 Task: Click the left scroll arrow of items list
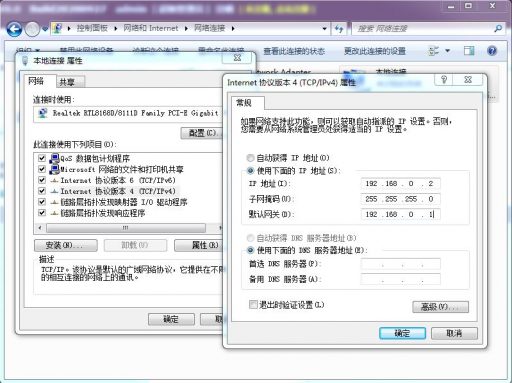click(40, 228)
